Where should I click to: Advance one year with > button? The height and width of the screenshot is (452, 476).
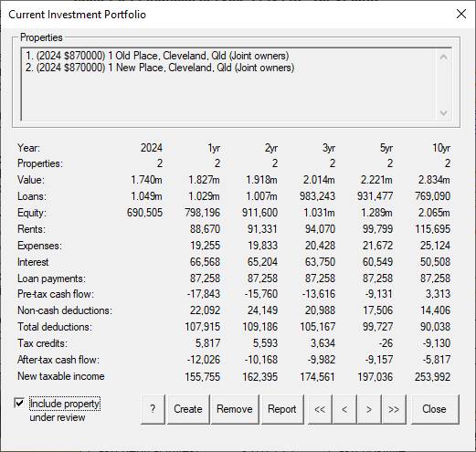click(x=369, y=409)
